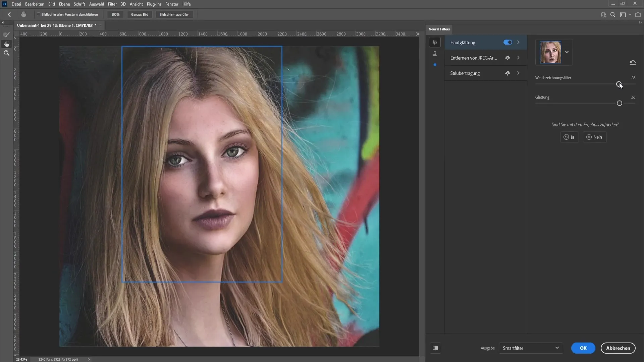Image resolution: width=644 pixels, height=362 pixels.
Task: Expand the Stilübertragung chevron
Action: click(518, 73)
